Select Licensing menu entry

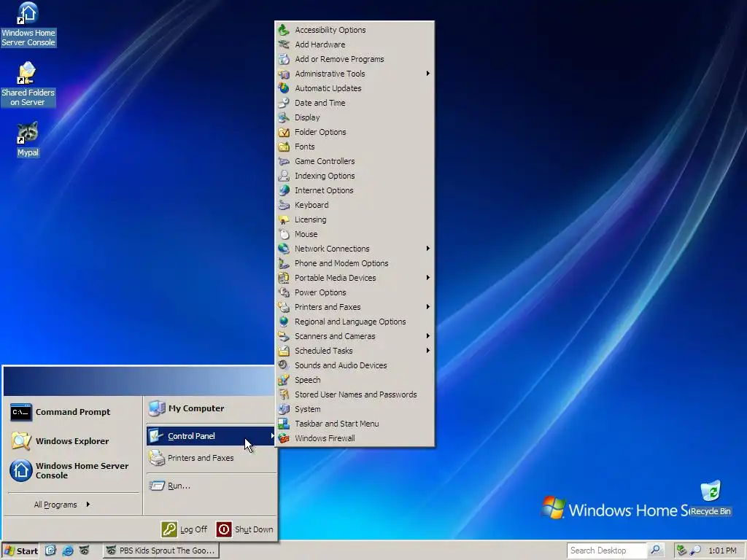[355, 219]
